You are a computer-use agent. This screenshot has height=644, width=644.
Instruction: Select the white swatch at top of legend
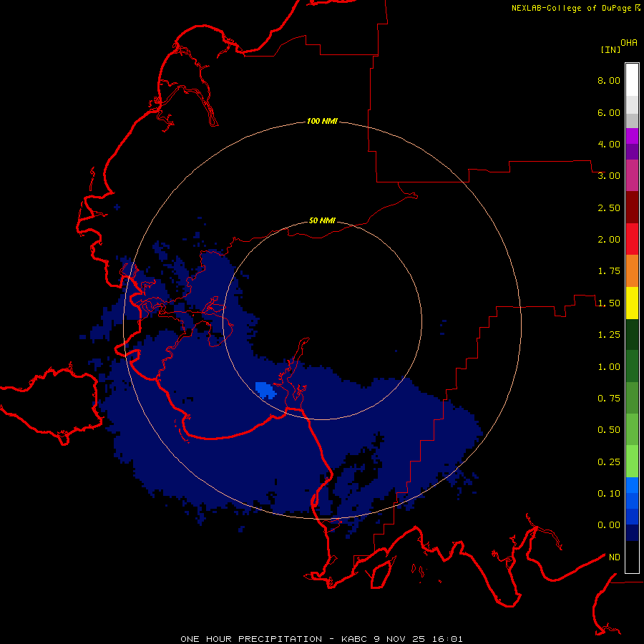(632, 80)
